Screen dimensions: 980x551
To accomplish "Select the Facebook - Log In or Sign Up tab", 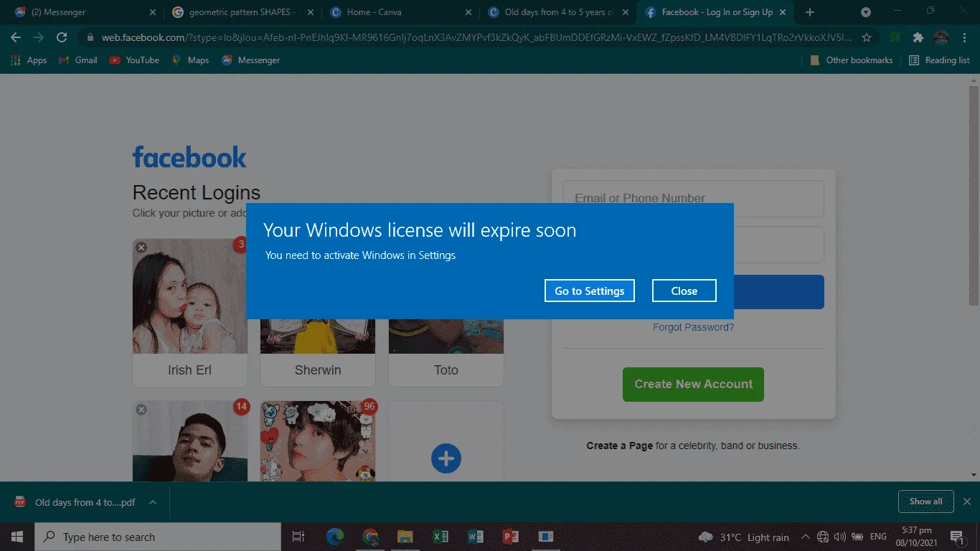I will 715,12.
